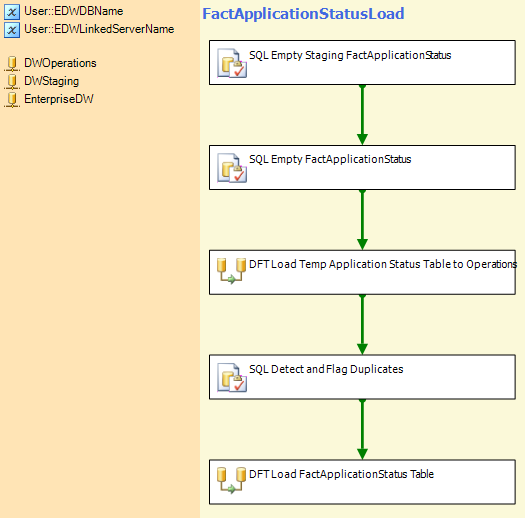Click the green connector below SQL Empty Staging

pyautogui.click(x=362, y=115)
